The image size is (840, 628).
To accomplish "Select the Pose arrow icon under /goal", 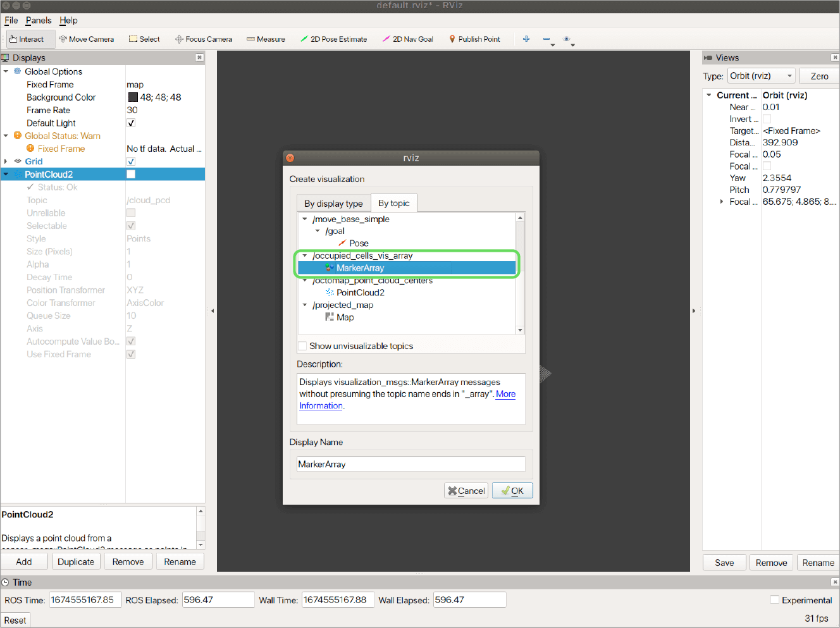I will click(342, 243).
